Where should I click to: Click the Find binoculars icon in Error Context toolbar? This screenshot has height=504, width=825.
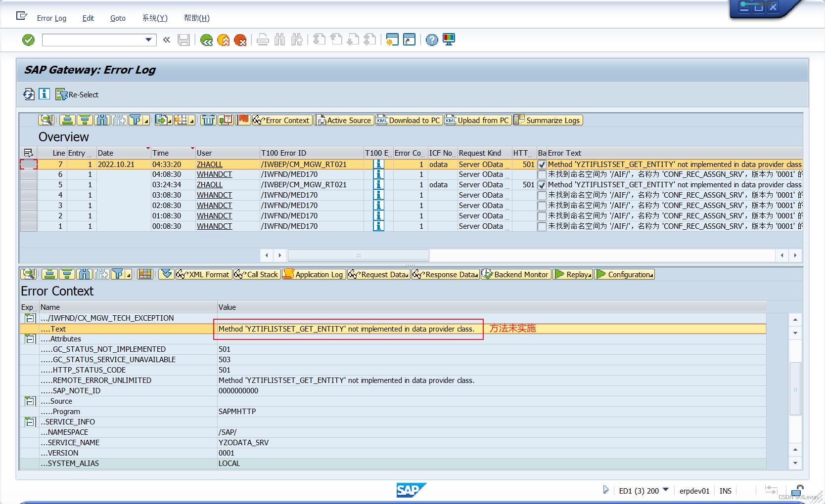click(84, 274)
